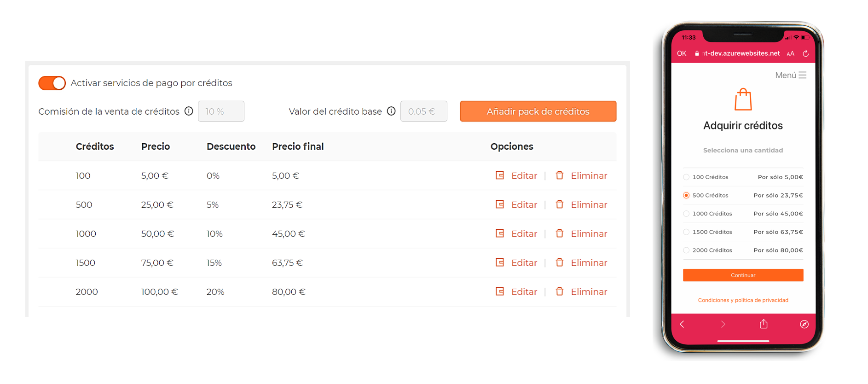The image size is (868, 384).
Task: Click the Comisión percentage input field
Action: click(221, 111)
